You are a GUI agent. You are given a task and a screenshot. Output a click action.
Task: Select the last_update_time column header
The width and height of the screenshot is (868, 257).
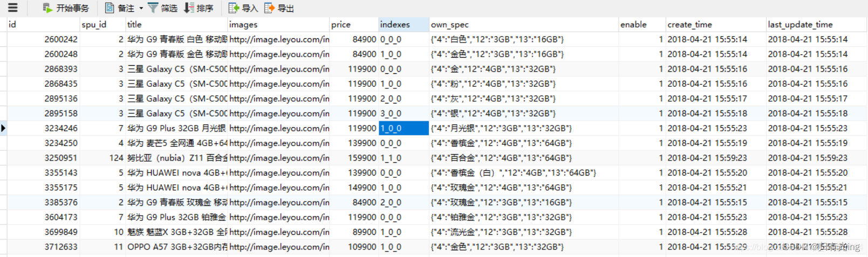817,24
